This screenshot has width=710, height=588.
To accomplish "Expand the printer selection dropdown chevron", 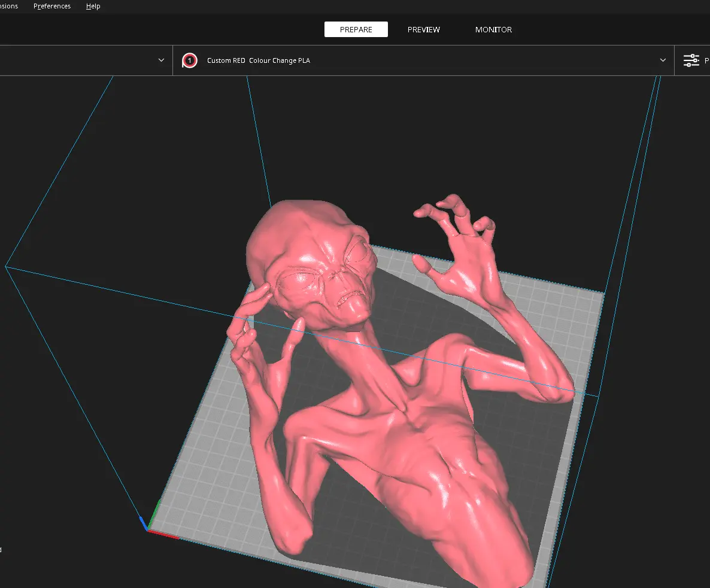I will (161, 60).
